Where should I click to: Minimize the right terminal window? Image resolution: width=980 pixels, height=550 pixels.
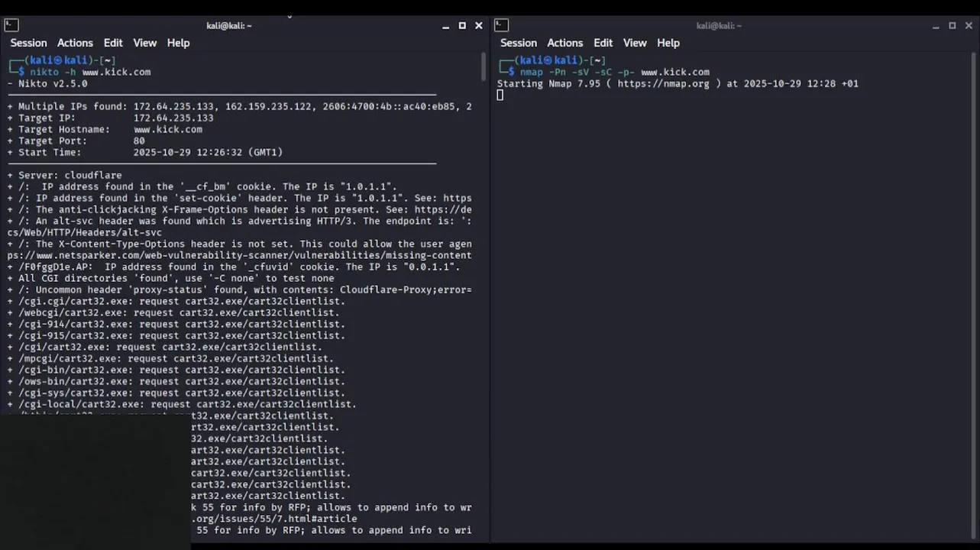coord(936,26)
